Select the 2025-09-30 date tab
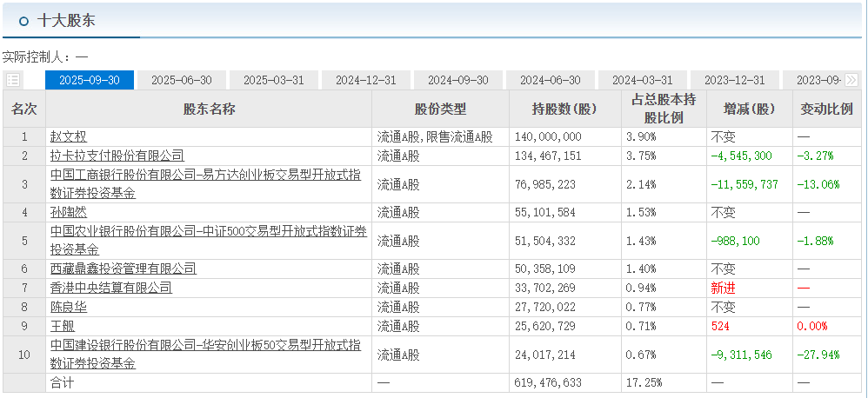 [x=89, y=80]
